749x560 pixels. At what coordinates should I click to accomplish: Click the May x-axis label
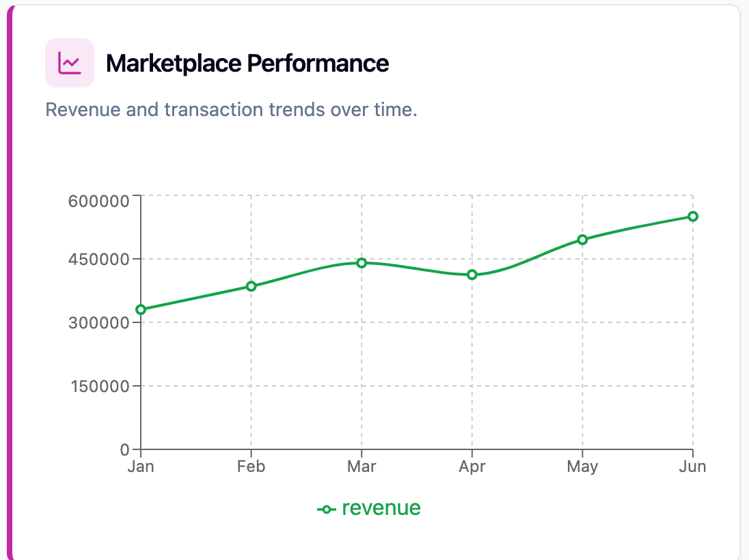pyautogui.click(x=582, y=467)
